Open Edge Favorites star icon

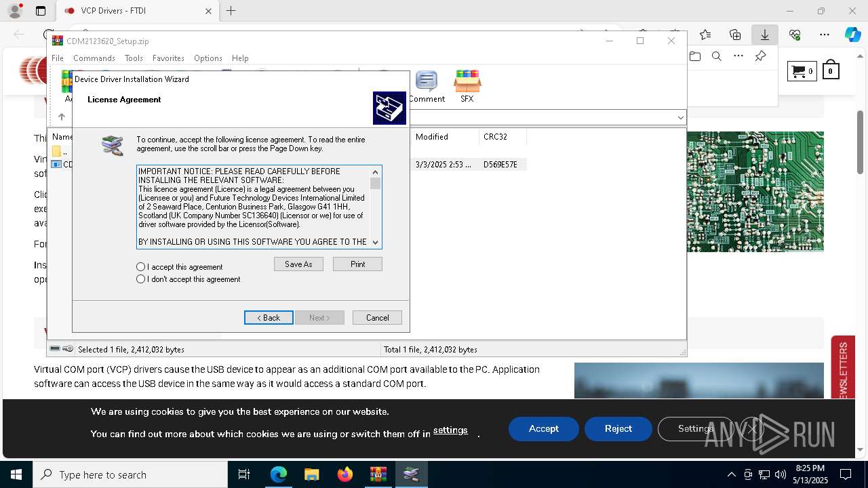click(705, 35)
